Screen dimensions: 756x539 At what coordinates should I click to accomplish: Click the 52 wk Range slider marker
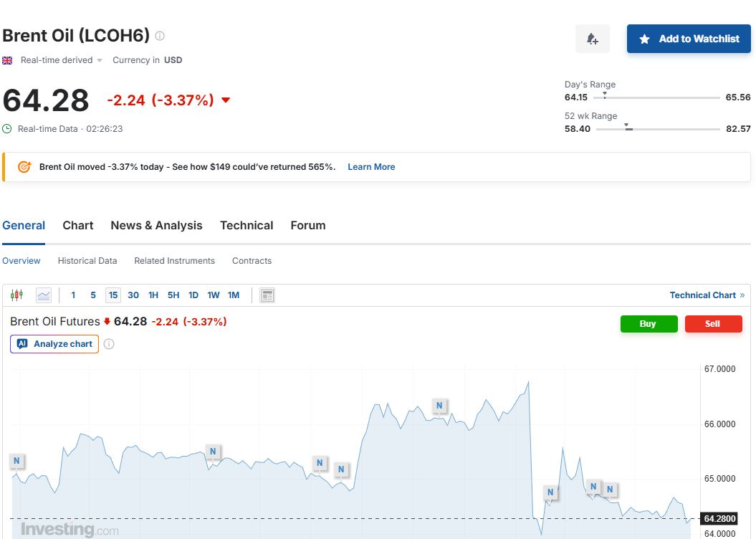pyautogui.click(x=628, y=128)
